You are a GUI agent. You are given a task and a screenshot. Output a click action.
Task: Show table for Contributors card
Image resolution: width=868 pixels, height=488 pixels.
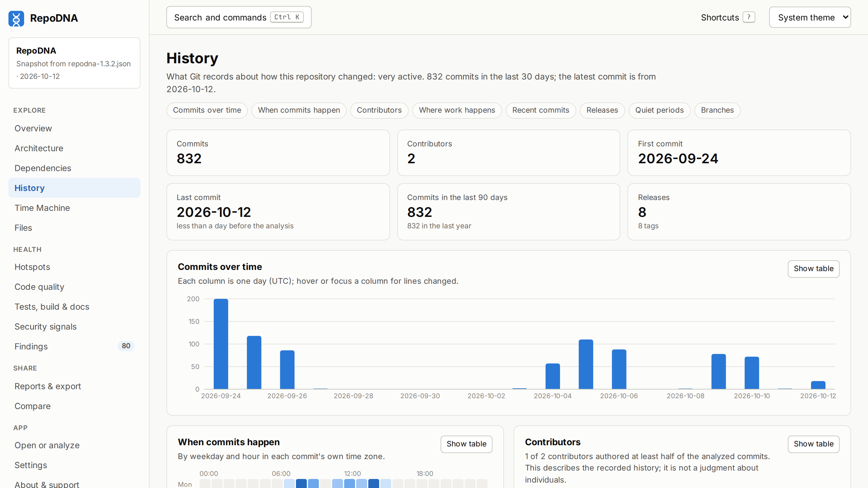click(x=813, y=444)
